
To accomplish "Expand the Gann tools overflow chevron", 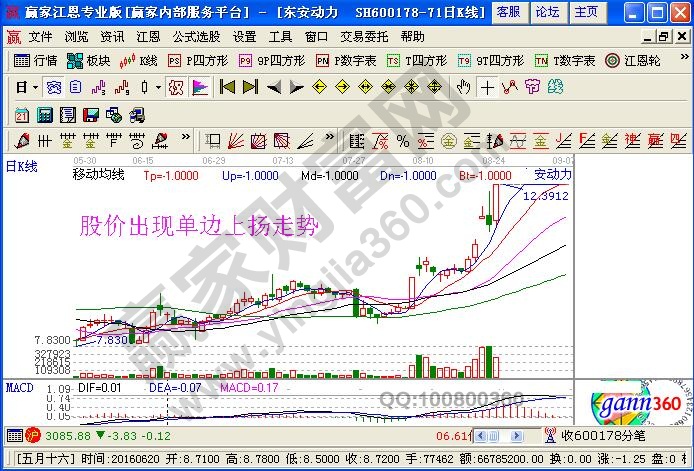I will pyautogui.click(x=329, y=137).
